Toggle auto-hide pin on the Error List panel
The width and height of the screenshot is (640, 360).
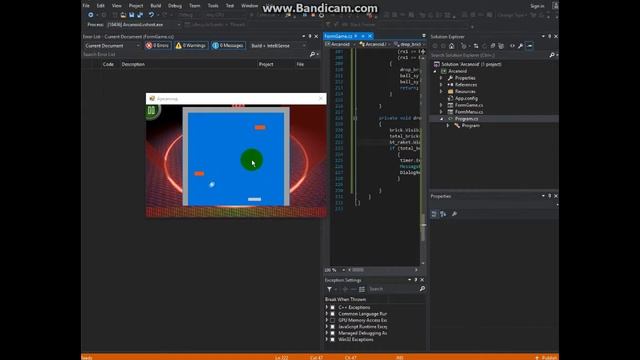click(x=310, y=36)
